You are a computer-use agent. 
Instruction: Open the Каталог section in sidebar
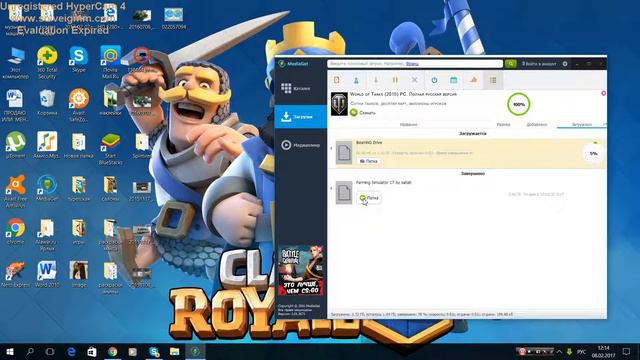tap(301, 88)
